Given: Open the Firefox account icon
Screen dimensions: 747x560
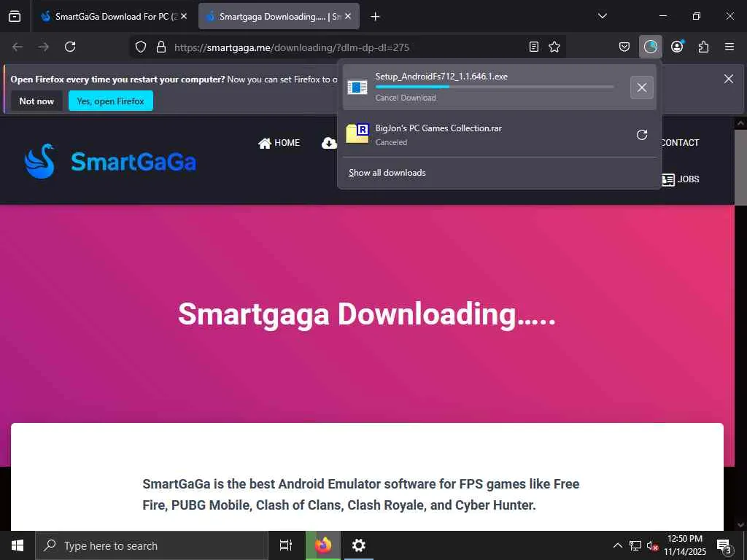Looking at the screenshot, I should pyautogui.click(x=677, y=47).
